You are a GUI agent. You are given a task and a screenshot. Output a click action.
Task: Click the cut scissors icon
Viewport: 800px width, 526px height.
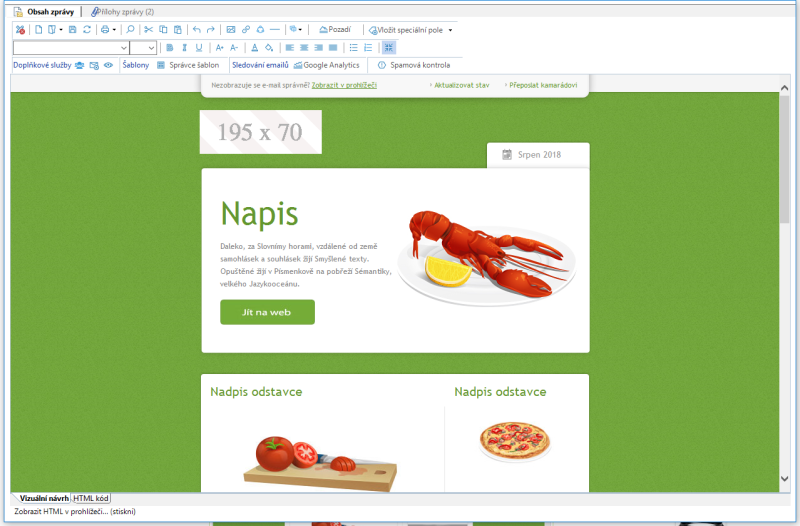(x=148, y=30)
